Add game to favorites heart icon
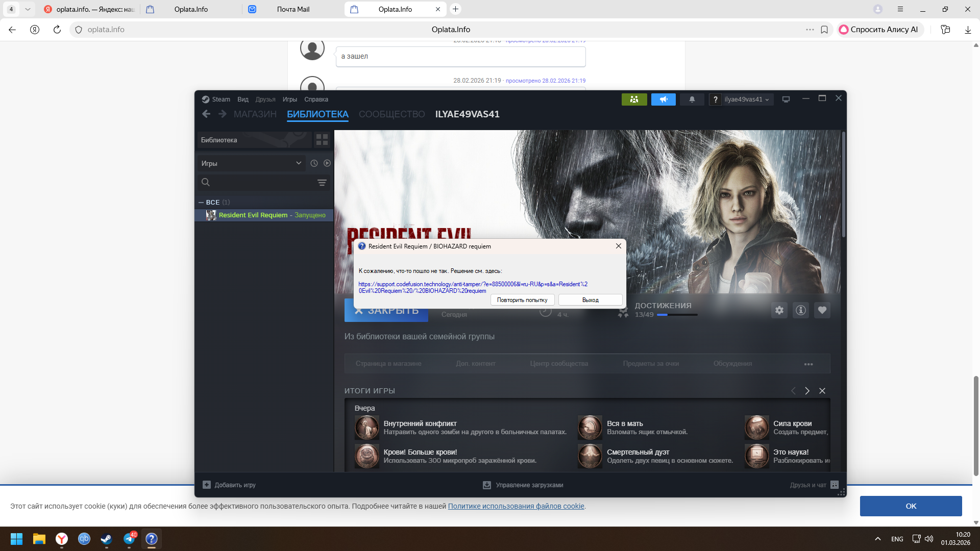This screenshot has height=551, width=980. (x=822, y=310)
